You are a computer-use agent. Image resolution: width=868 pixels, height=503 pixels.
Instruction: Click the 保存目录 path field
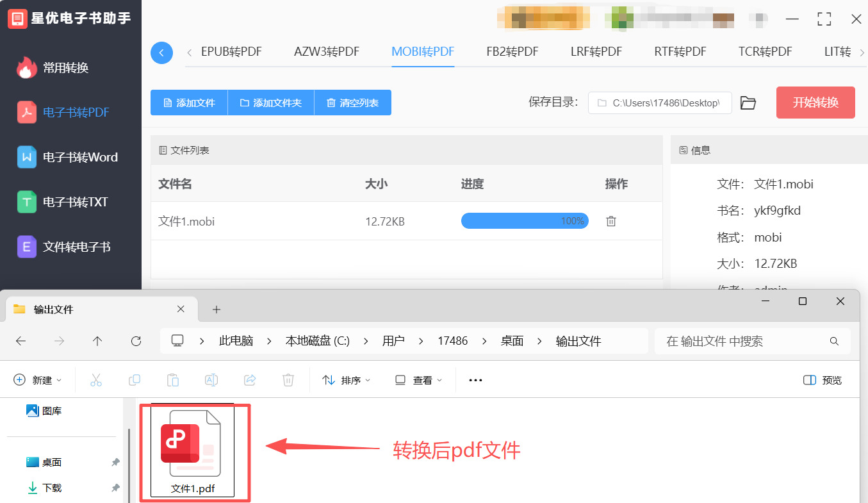point(660,103)
